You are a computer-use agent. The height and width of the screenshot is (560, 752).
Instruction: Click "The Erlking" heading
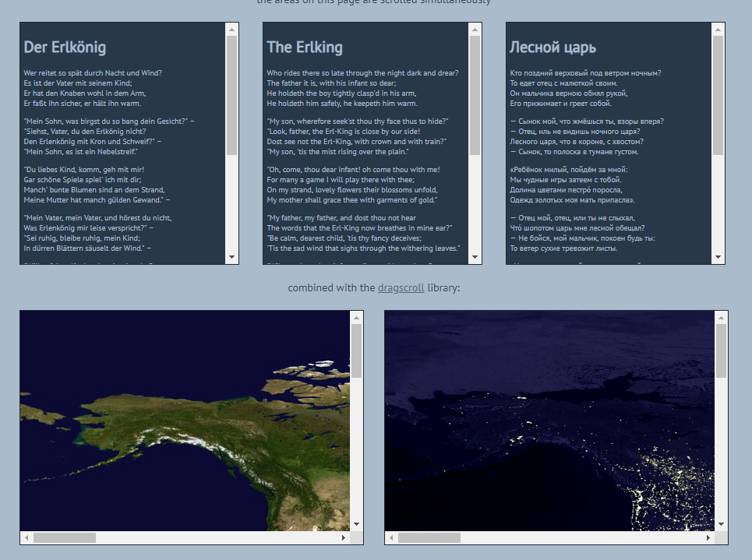click(x=305, y=47)
